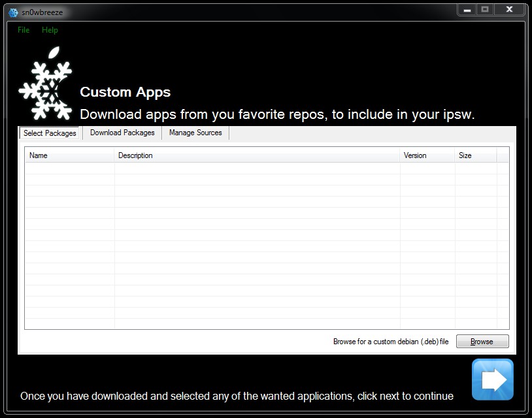532x418 pixels.
Task: Switch to the Download Packages tab
Action: click(122, 133)
